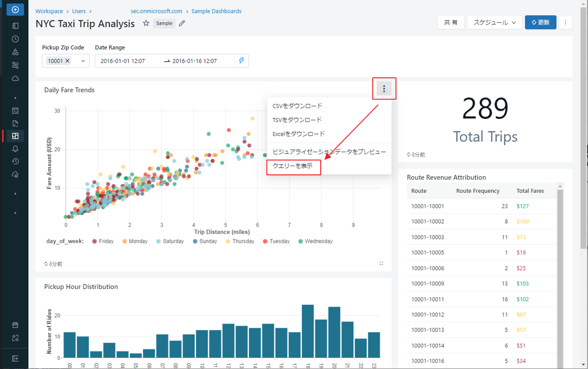This screenshot has height=369, width=588.
Task: Click the New (plus) button in sidebar
Action: tap(15, 10)
